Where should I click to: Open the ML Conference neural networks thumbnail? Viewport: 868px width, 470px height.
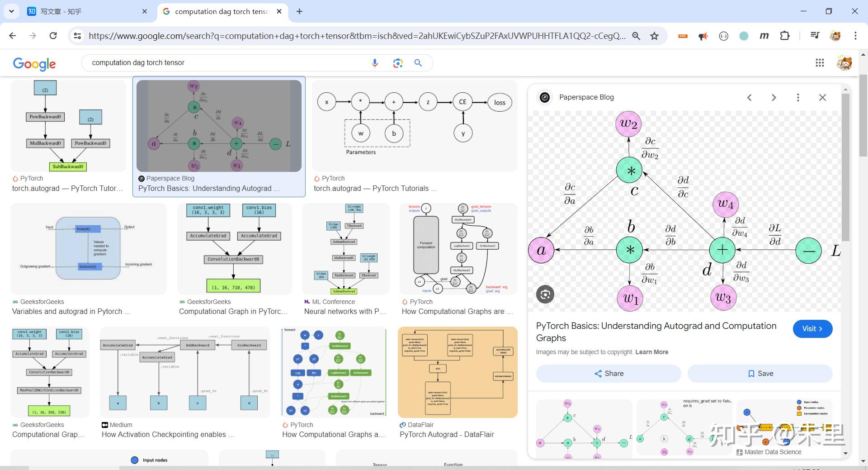[345, 249]
